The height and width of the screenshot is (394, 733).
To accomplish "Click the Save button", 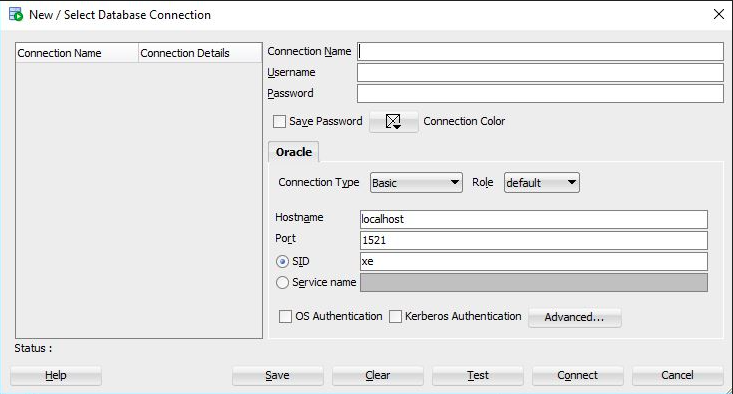I will point(277,375).
